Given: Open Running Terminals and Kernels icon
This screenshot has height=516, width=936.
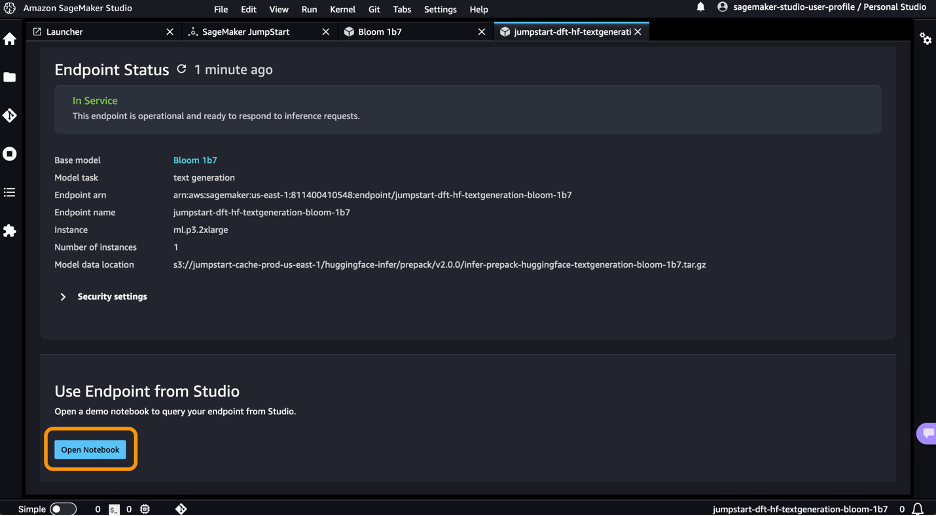Looking at the screenshot, I should (x=10, y=153).
